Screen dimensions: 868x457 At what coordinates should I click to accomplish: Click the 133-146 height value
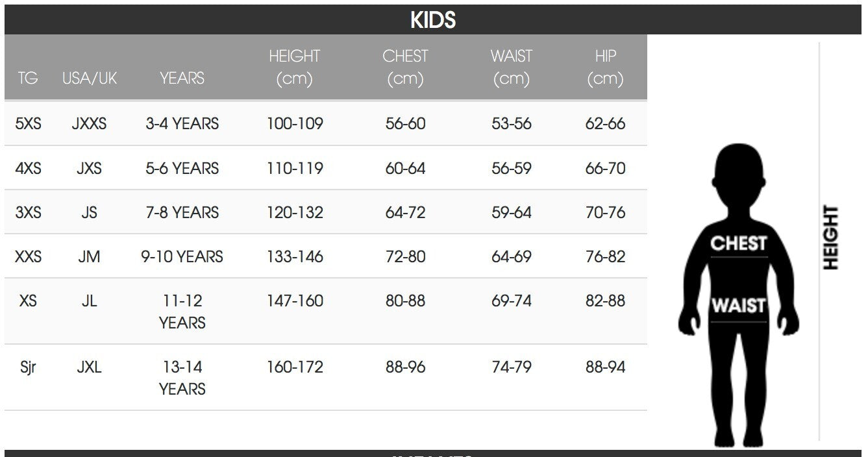(295, 256)
